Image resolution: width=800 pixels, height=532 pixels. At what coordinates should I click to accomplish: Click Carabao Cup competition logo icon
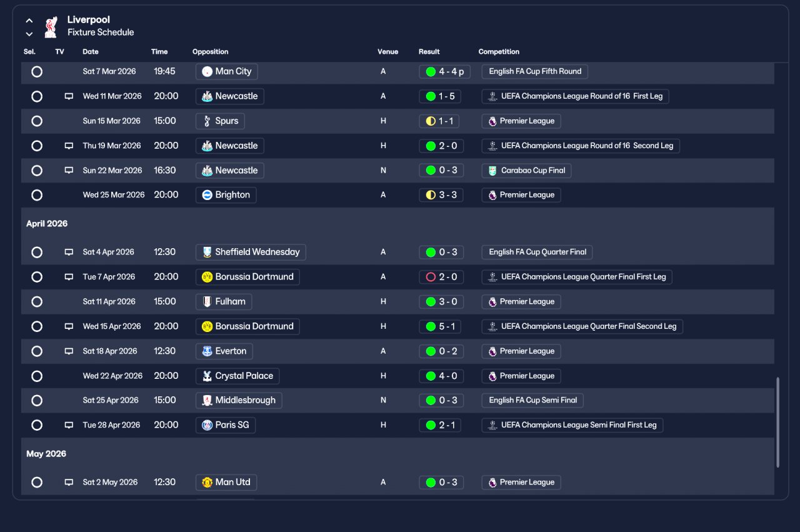pyautogui.click(x=492, y=170)
